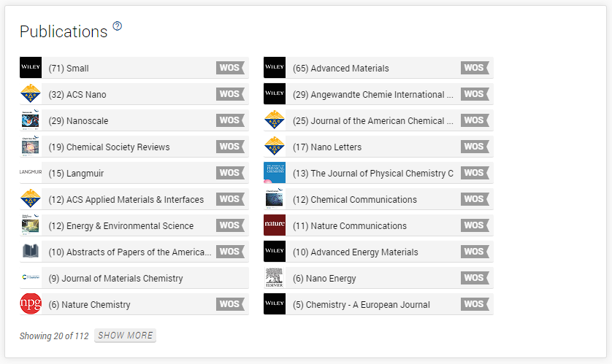Image resolution: width=612 pixels, height=364 pixels.
Task: Click the logo beside Journal of Materials Chemistry
Action: tap(31, 277)
